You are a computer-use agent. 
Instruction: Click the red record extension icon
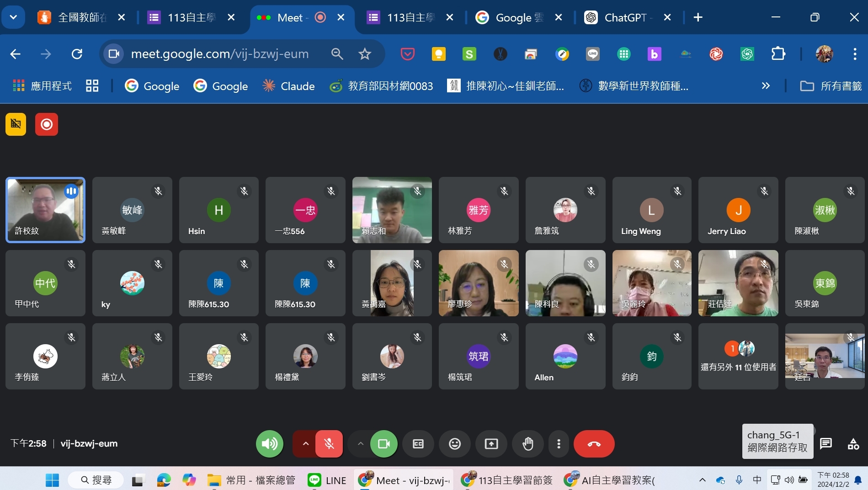pos(47,124)
